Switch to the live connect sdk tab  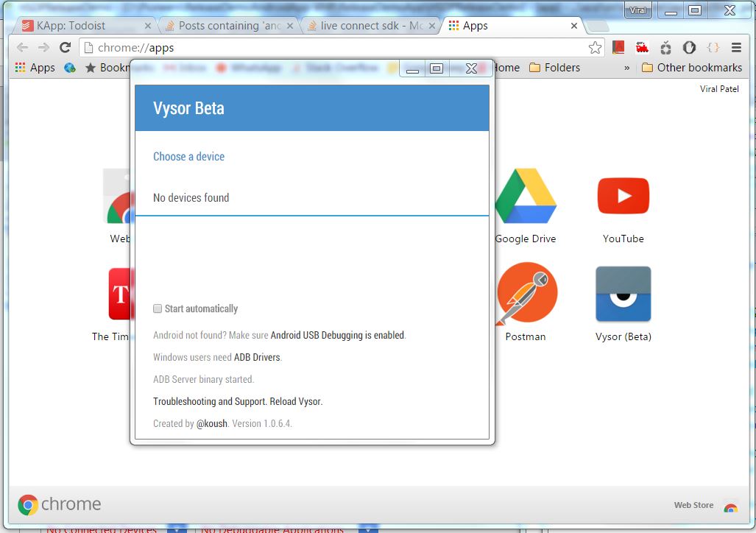370,26
